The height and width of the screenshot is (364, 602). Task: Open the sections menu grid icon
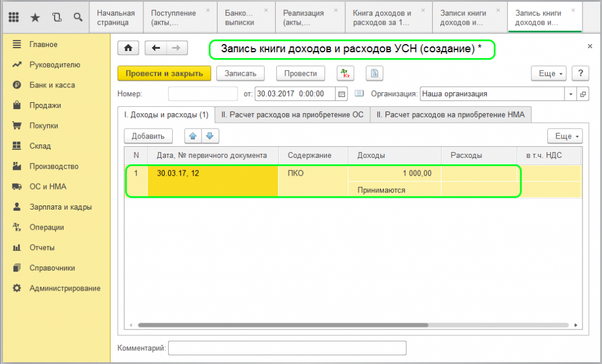14,17
